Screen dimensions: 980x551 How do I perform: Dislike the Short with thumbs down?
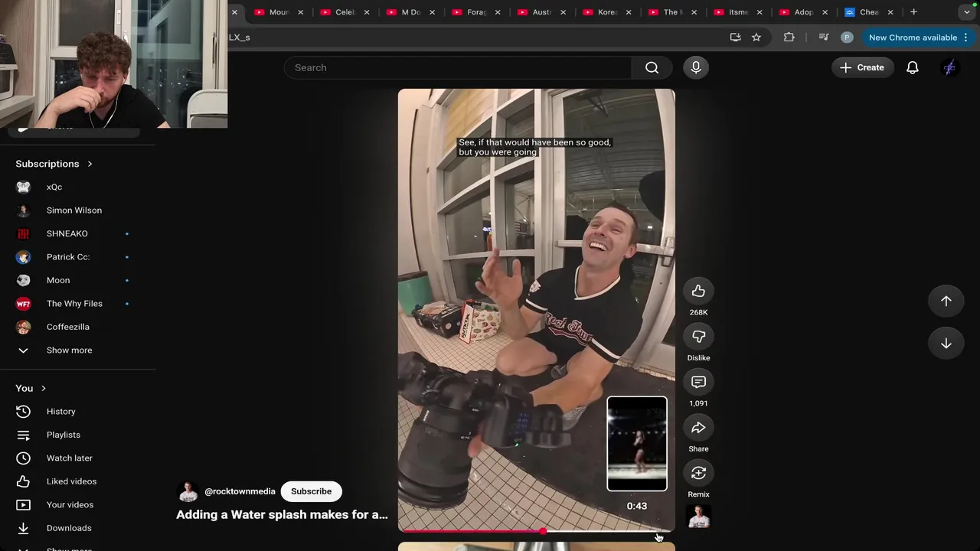click(698, 337)
